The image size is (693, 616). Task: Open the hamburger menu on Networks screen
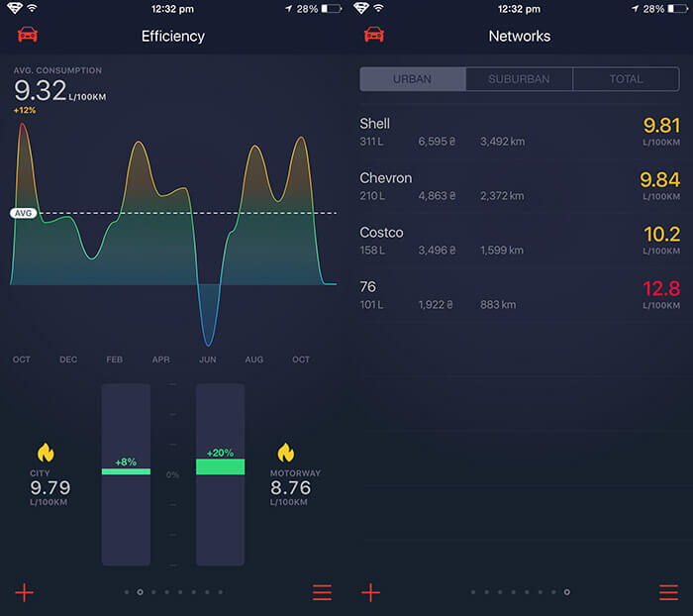[x=668, y=592]
